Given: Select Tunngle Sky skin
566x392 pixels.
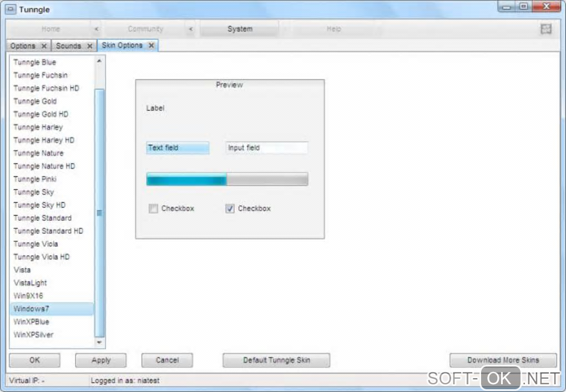Looking at the screenshot, I should point(52,192).
